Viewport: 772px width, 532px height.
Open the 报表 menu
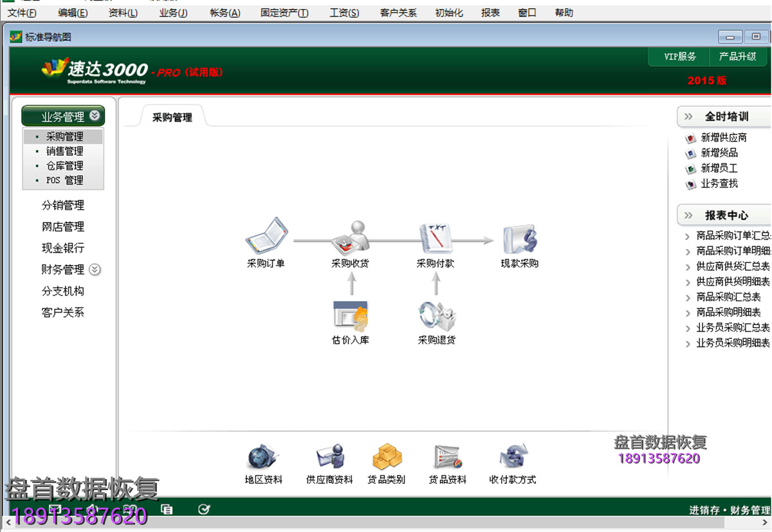coord(490,13)
